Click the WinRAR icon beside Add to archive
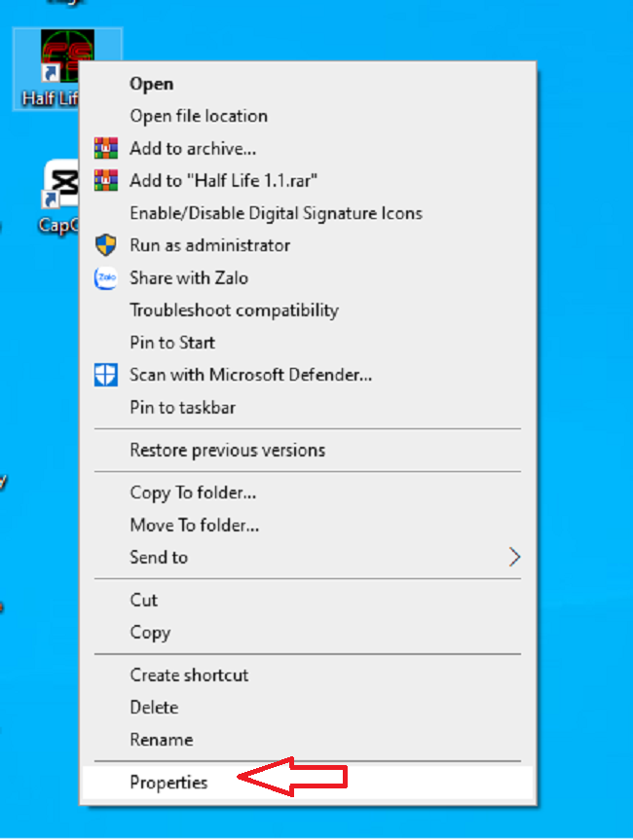633x840 pixels. (x=105, y=148)
